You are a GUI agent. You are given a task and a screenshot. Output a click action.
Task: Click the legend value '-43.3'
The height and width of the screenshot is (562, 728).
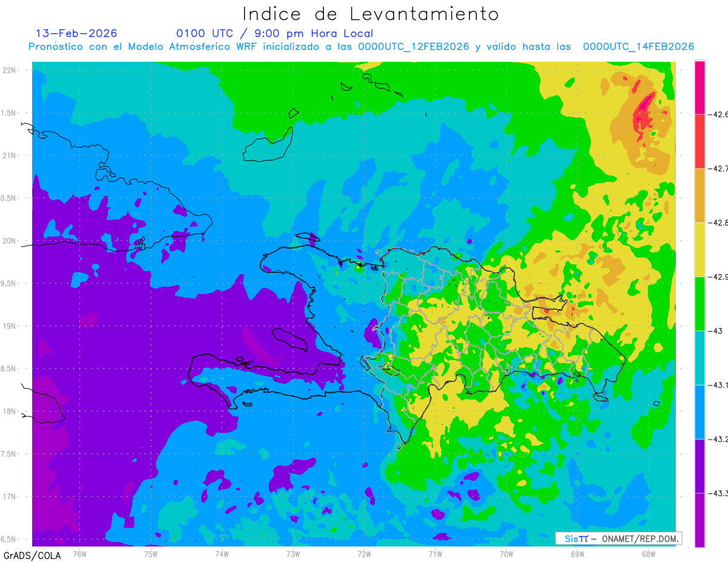tap(718, 493)
